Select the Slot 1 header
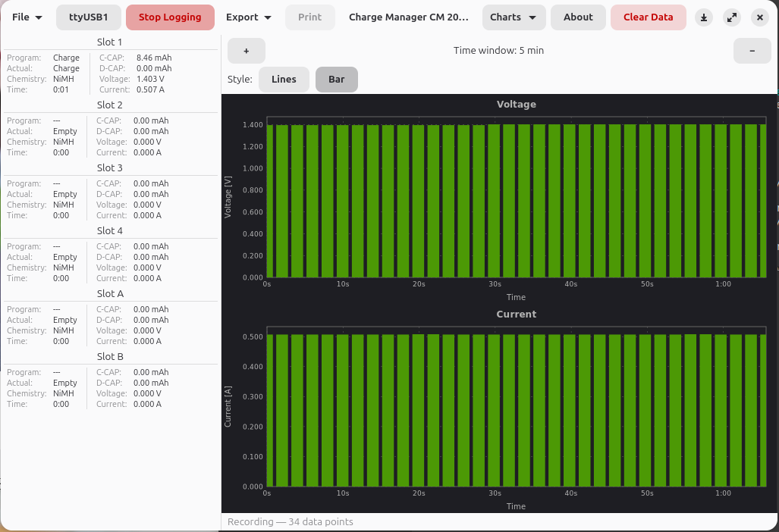 [110, 42]
